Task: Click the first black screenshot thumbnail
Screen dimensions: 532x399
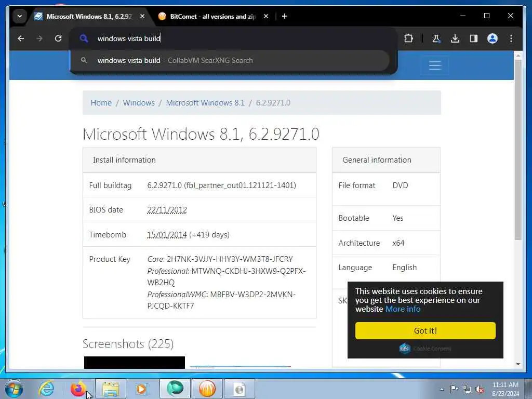Action: click(x=135, y=362)
